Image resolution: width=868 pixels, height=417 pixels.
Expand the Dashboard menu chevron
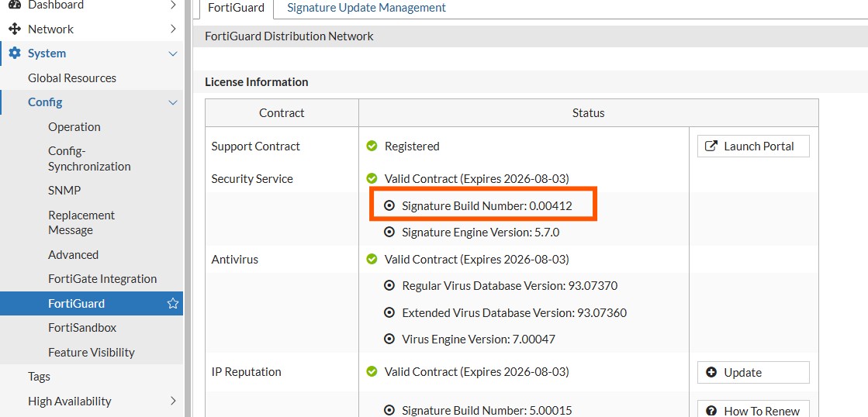pos(173,5)
